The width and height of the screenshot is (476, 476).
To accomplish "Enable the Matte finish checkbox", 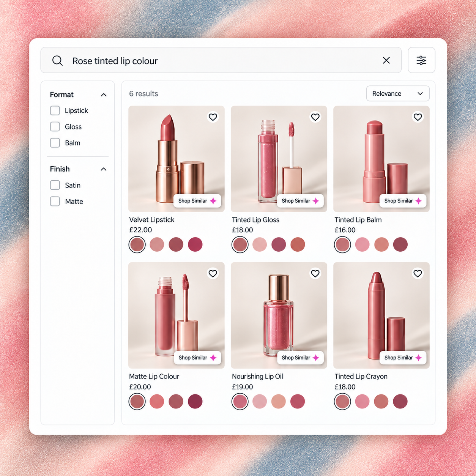I will point(55,201).
